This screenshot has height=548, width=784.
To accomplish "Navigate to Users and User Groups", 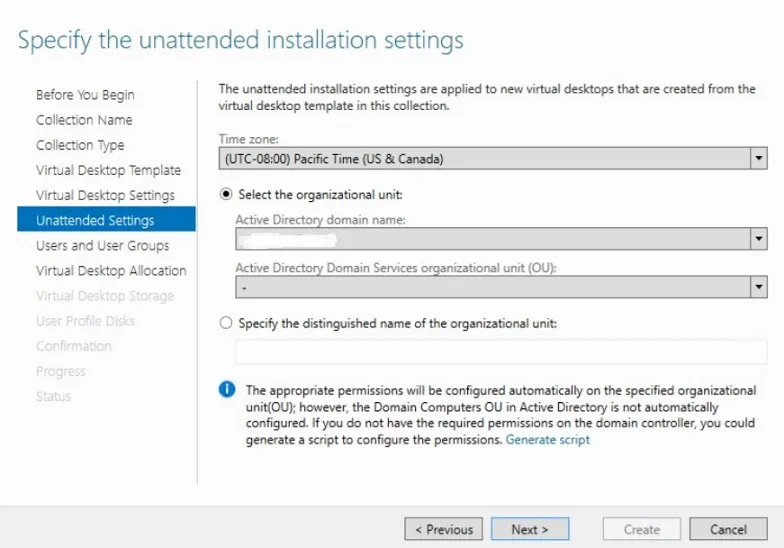I will [x=102, y=245].
